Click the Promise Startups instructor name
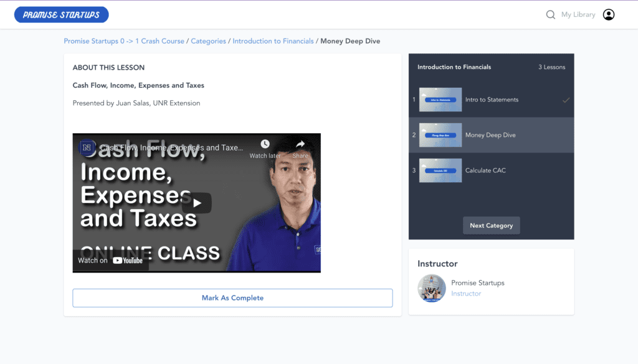 [478, 282]
